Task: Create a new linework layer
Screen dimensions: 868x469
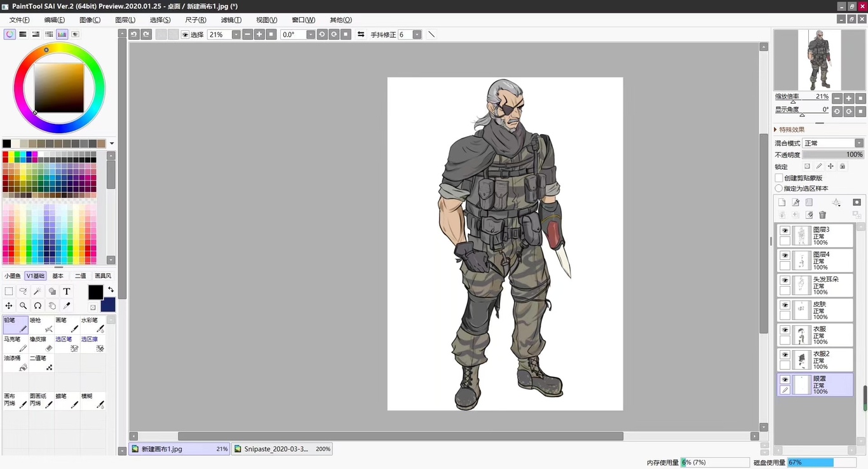Action: point(796,202)
